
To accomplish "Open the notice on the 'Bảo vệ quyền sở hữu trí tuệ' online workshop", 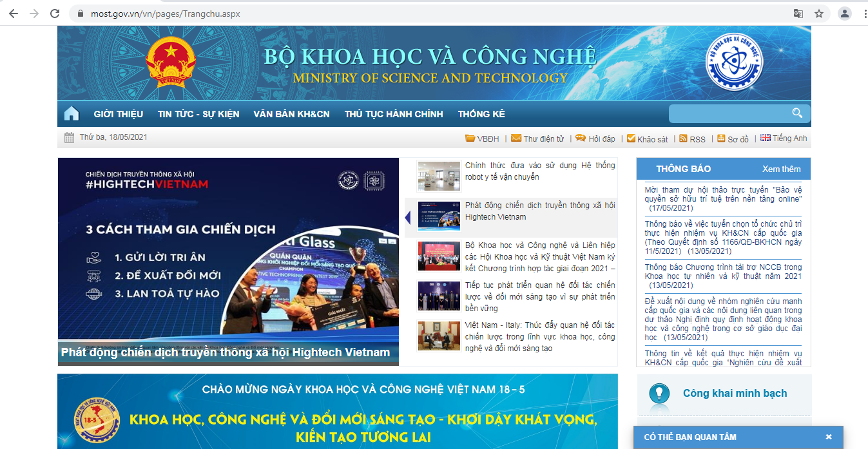I will (x=723, y=199).
